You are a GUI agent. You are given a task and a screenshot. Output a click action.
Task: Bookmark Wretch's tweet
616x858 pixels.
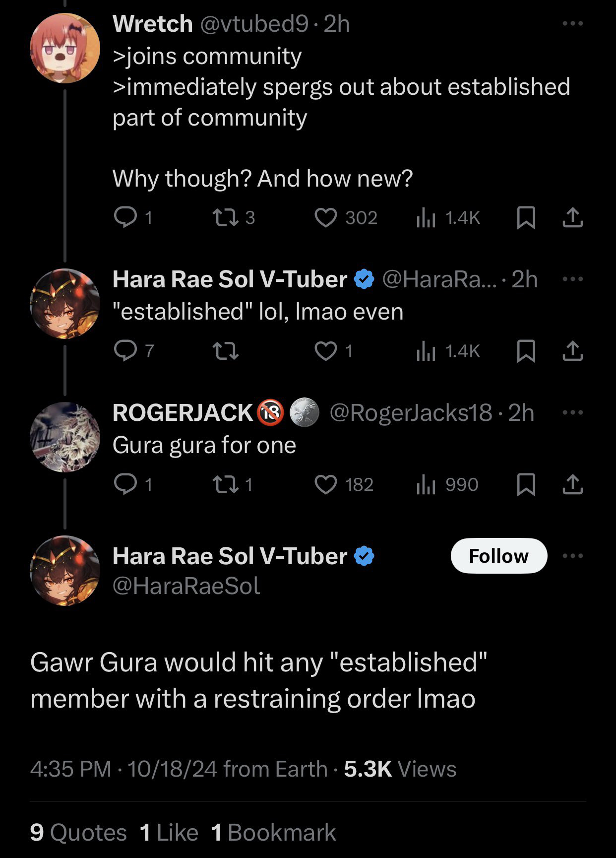pos(526,218)
